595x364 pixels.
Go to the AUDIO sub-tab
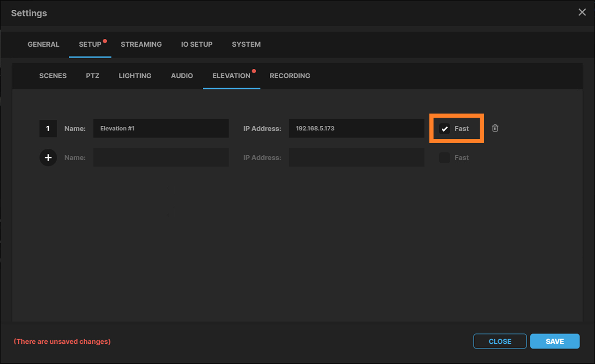coord(182,76)
